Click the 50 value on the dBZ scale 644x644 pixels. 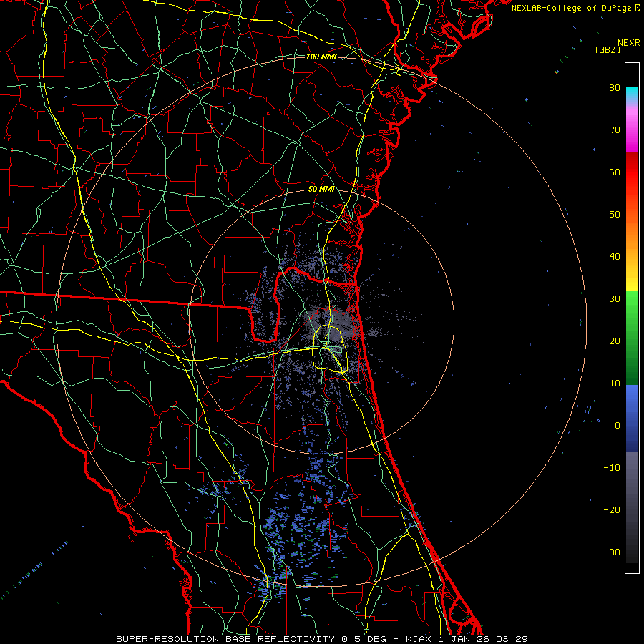615,215
